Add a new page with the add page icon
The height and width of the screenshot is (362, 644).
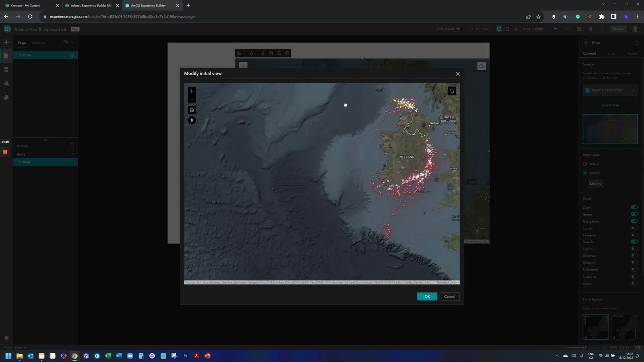click(65, 43)
